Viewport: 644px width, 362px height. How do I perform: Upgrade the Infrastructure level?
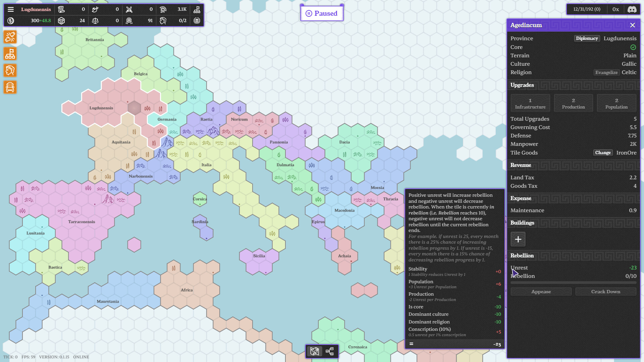point(530,103)
